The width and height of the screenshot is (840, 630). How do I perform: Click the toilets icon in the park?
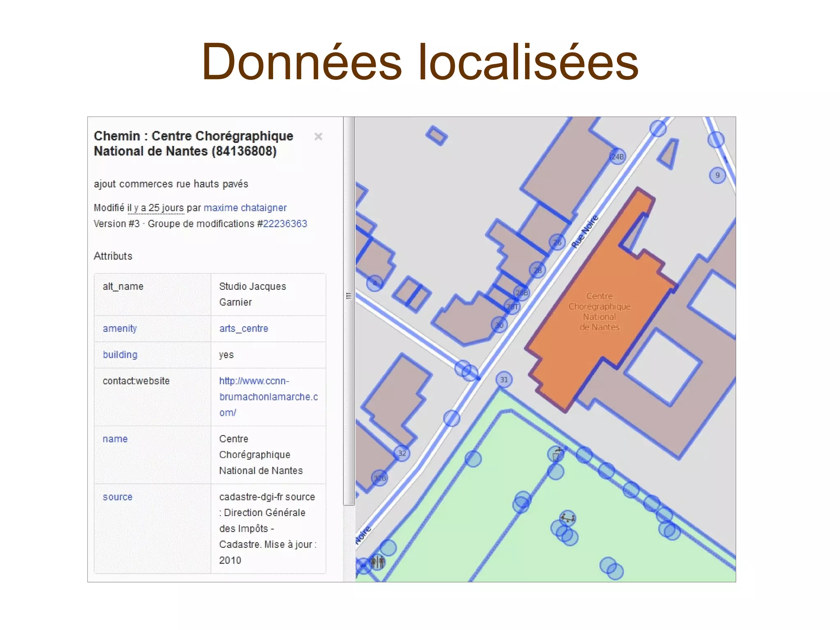pos(378,561)
